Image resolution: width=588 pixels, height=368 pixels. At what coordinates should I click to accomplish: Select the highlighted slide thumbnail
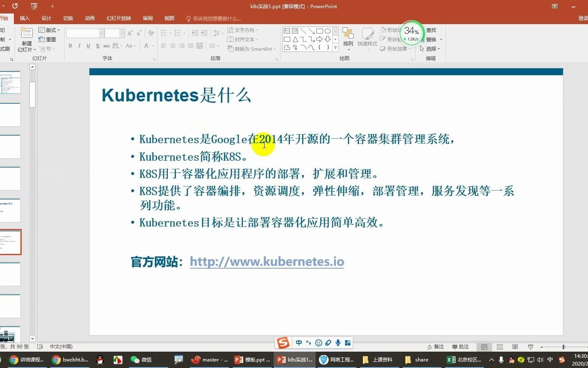tap(11, 242)
